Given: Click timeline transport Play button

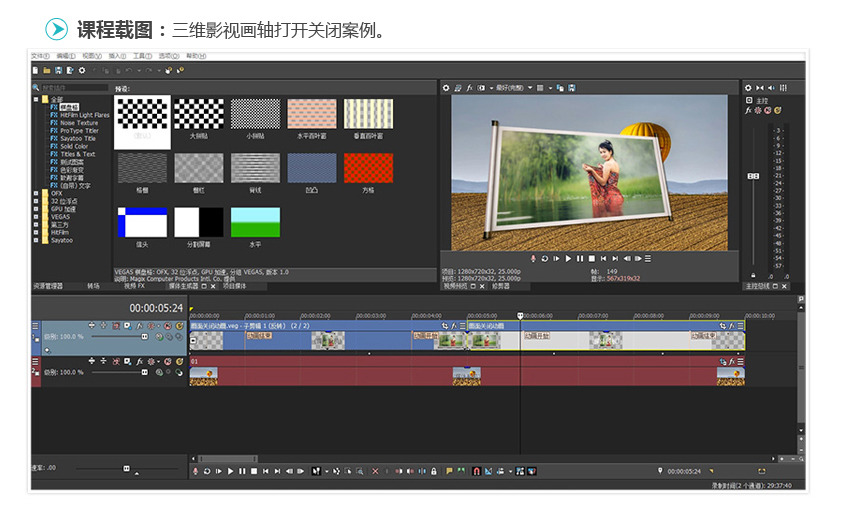Looking at the screenshot, I should pos(230,471).
